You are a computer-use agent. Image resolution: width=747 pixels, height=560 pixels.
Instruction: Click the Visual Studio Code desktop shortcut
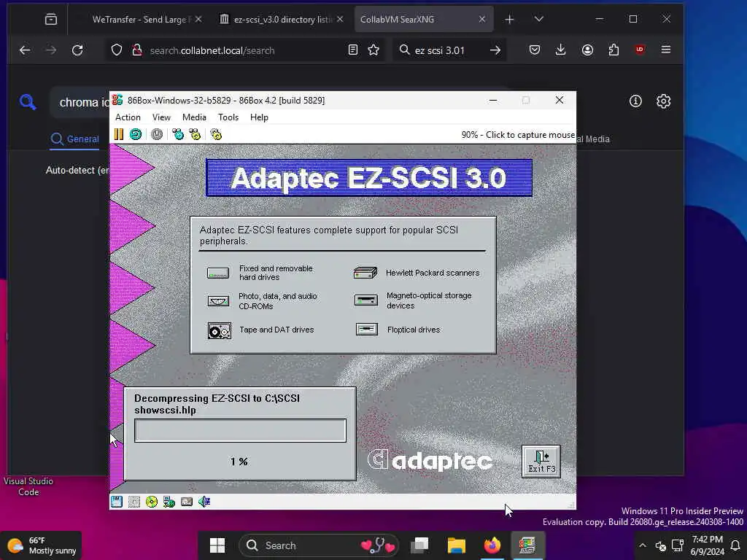click(28, 486)
